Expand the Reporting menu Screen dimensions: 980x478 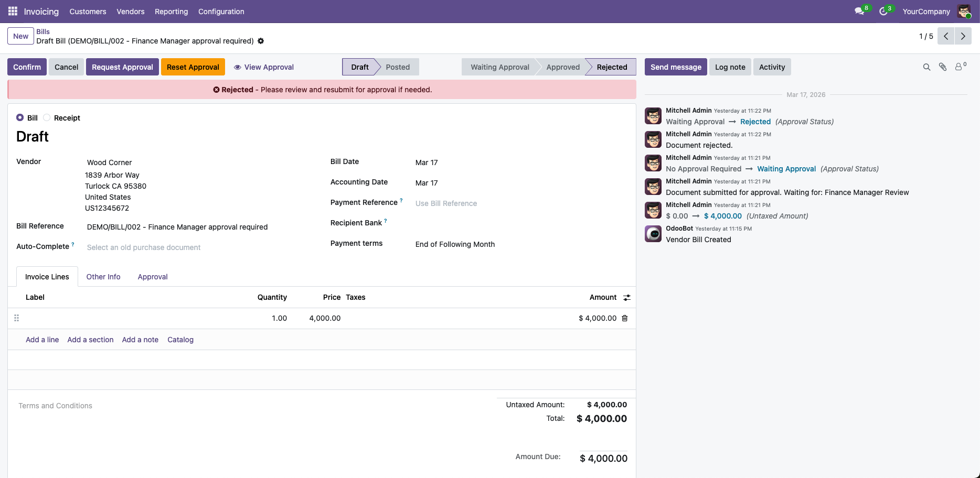pyautogui.click(x=171, y=12)
